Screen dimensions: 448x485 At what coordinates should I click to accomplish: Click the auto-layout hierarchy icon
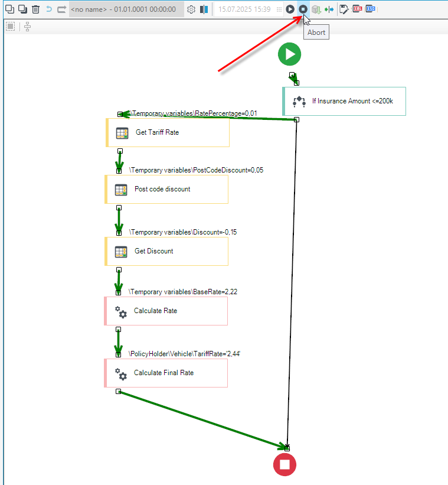[x=28, y=27]
